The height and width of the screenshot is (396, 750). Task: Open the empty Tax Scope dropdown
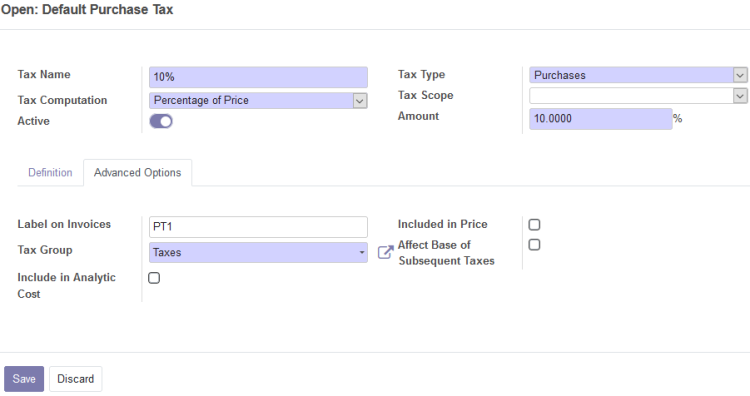click(638, 96)
